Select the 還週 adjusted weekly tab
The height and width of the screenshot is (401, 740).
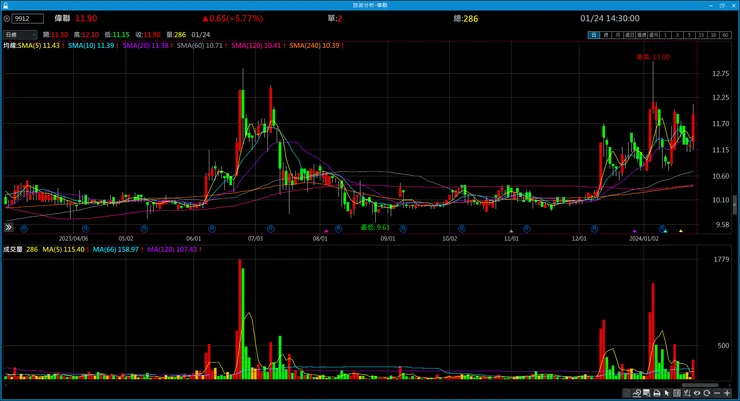(x=641, y=35)
